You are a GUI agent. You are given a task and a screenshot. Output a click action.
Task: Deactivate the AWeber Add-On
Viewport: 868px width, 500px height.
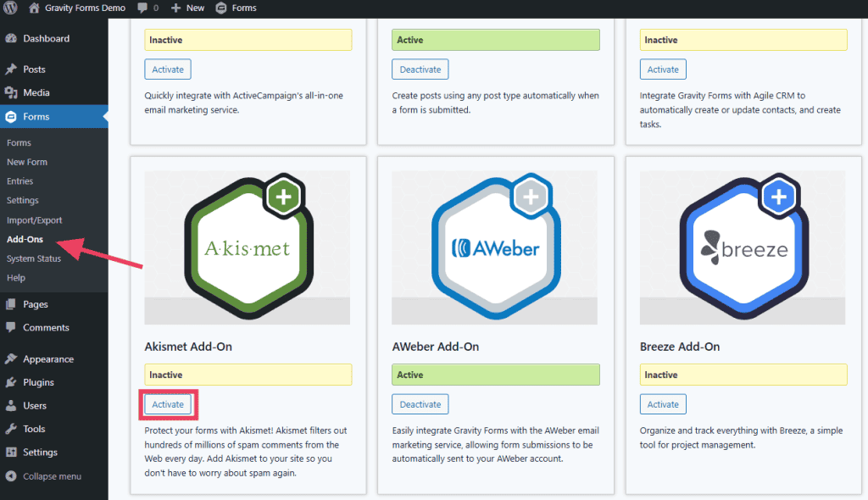[x=420, y=404]
